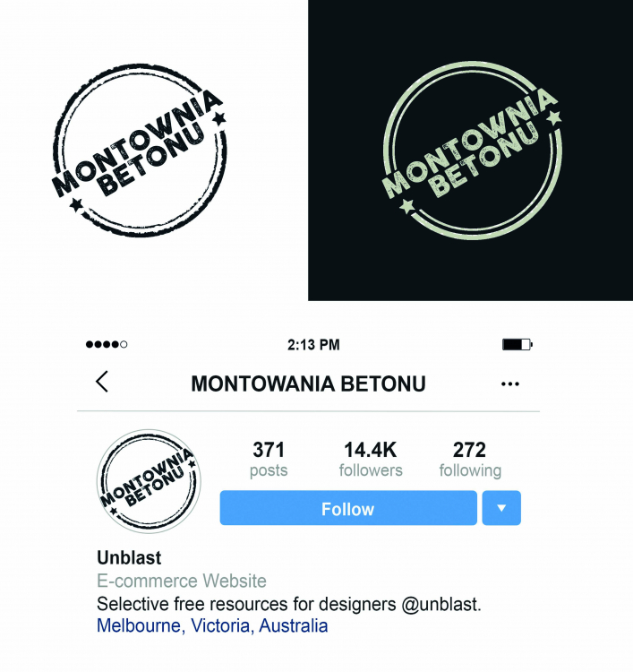
Task: Tap the battery icon in status bar
Action: point(518,345)
